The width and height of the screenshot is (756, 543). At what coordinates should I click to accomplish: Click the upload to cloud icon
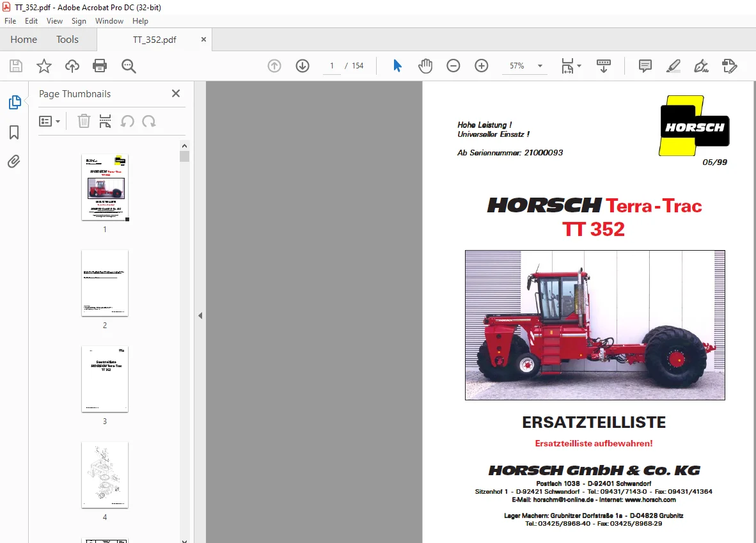[x=72, y=66]
